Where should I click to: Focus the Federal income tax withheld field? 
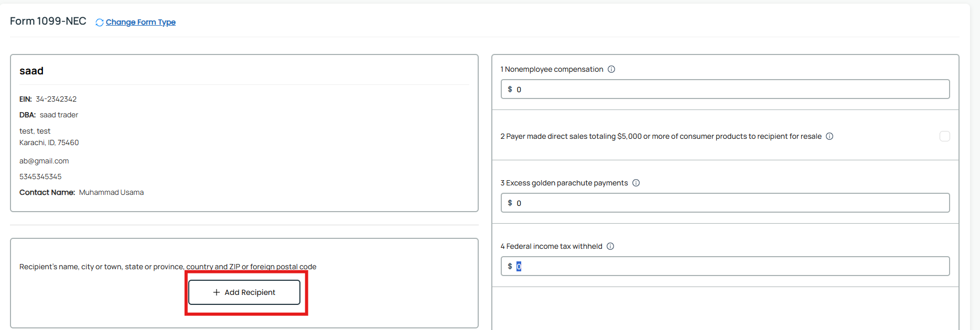[x=725, y=266]
